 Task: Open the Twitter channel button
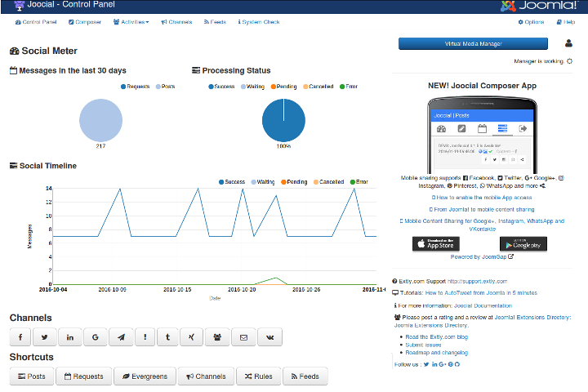point(45,337)
